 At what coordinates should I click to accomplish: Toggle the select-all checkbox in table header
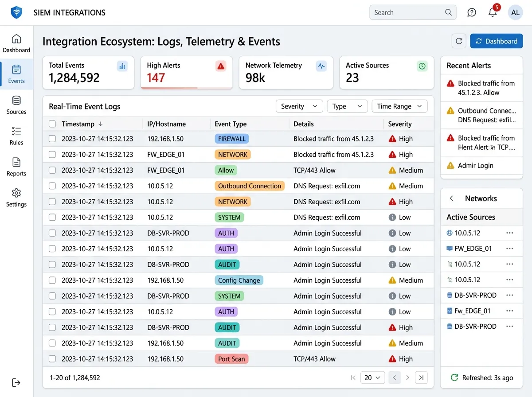tap(52, 124)
